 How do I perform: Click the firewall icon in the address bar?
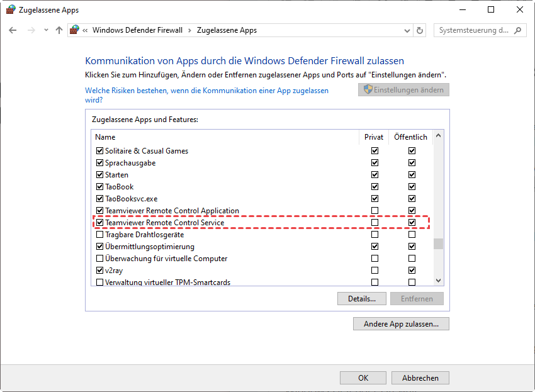coord(75,30)
